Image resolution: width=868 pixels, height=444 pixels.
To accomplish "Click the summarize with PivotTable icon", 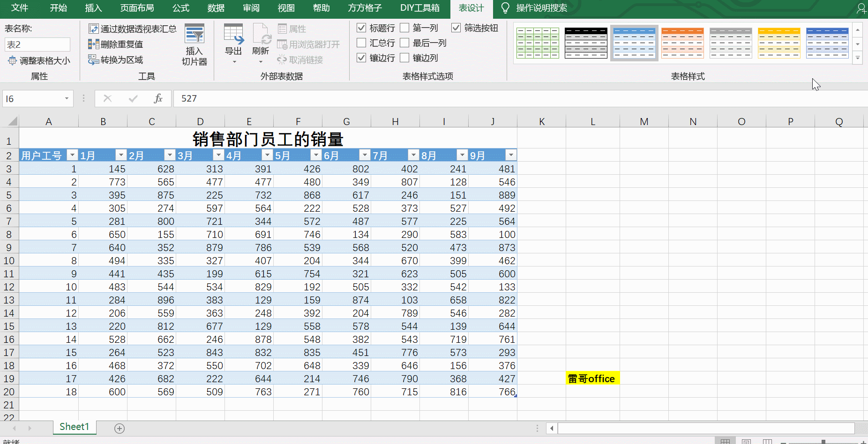I will click(93, 29).
